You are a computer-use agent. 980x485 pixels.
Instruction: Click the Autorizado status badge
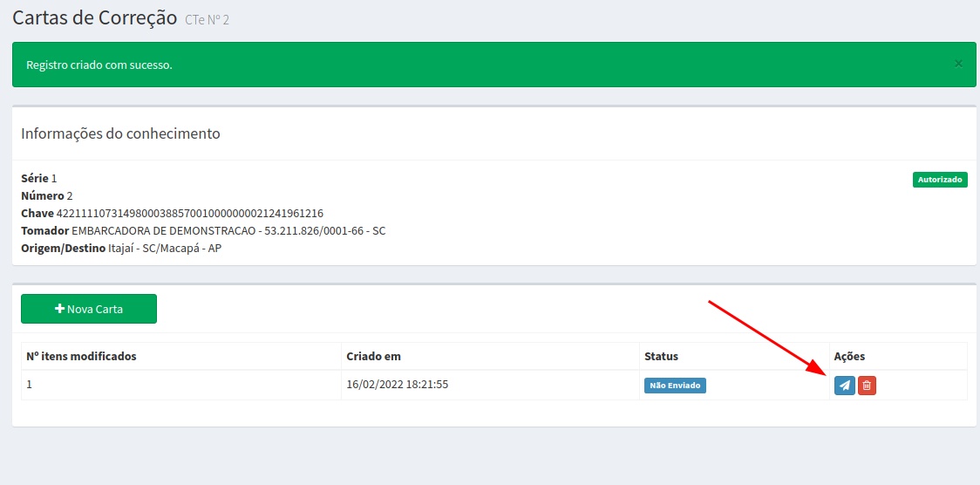coord(940,180)
